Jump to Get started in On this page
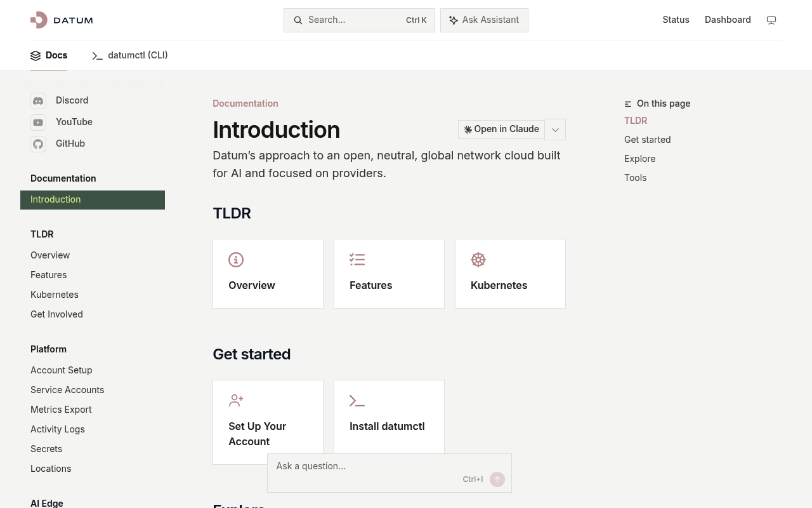812x508 pixels. [x=647, y=140]
